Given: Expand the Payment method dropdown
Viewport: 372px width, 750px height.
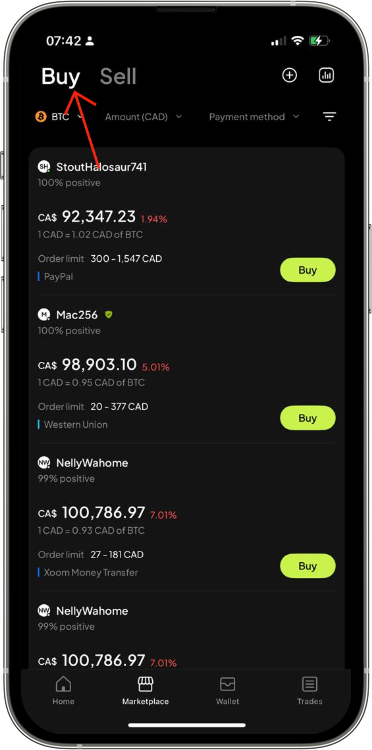Looking at the screenshot, I should [254, 117].
